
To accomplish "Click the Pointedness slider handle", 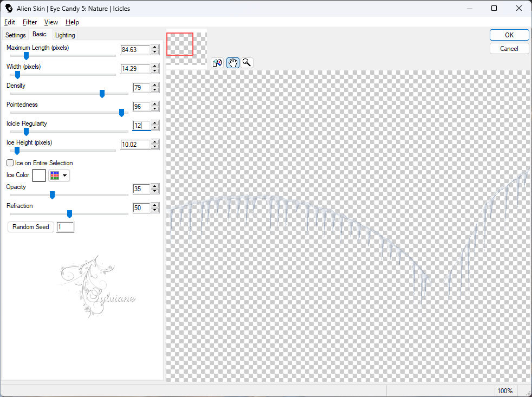I will click(122, 113).
